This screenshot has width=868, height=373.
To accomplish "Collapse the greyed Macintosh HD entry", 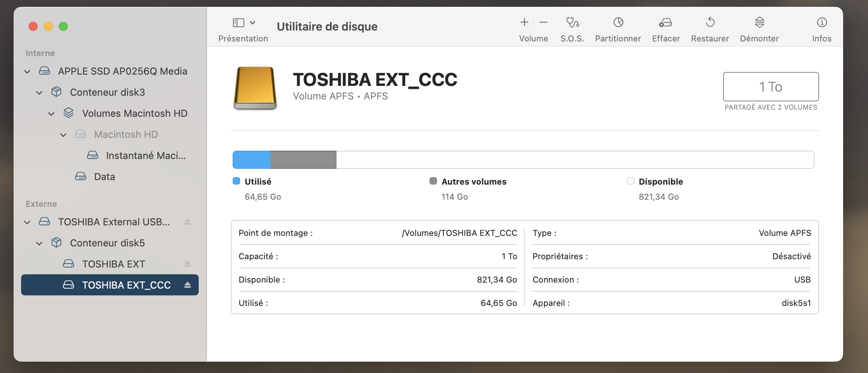I will [63, 135].
